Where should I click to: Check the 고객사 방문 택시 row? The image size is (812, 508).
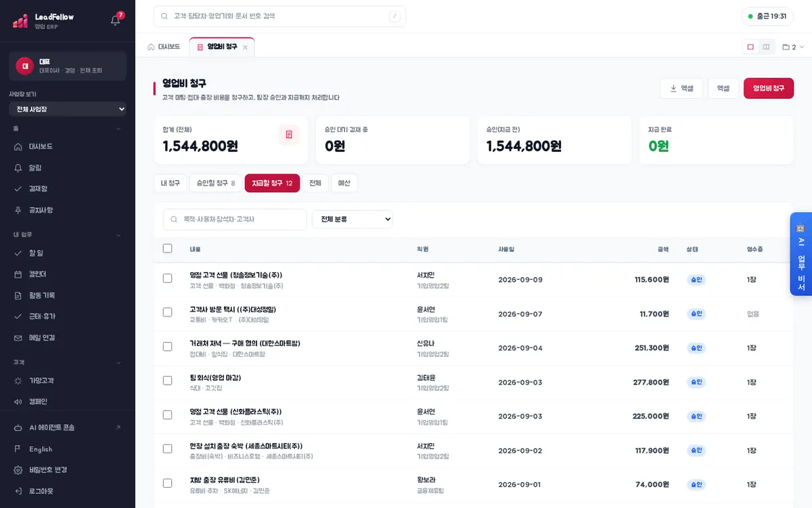tap(168, 312)
